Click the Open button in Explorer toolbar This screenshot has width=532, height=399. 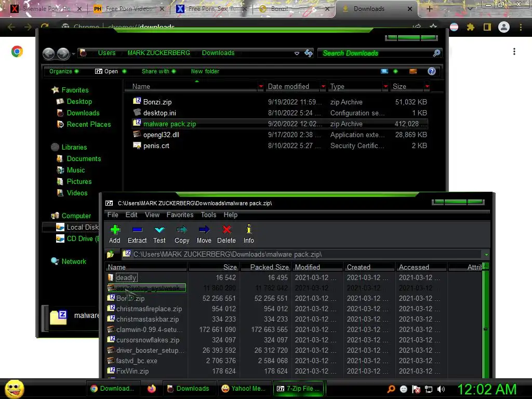(x=106, y=71)
